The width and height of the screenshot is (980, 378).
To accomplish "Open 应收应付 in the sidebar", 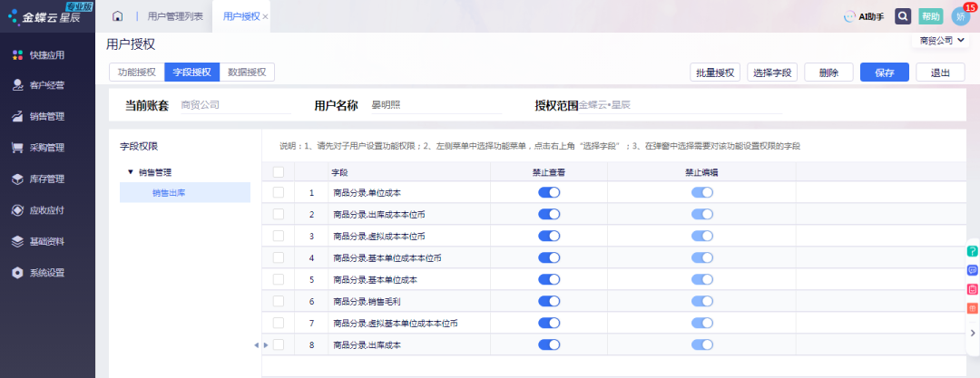I will click(47, 210).
